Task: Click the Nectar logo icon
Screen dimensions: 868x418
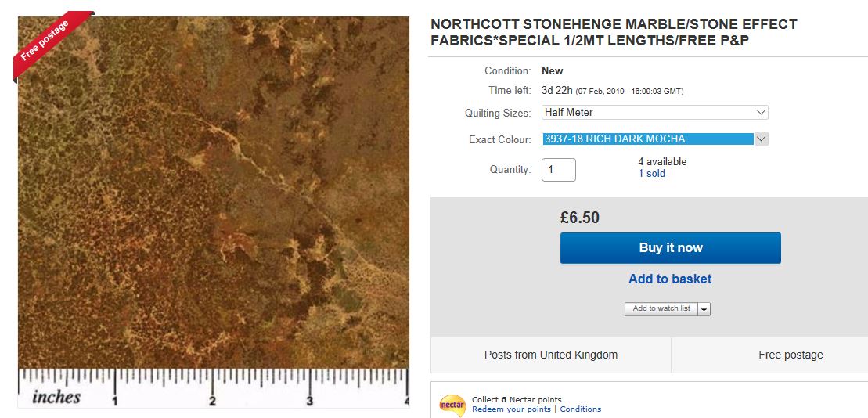Action: pyautogui.click(x=452, y=405)
